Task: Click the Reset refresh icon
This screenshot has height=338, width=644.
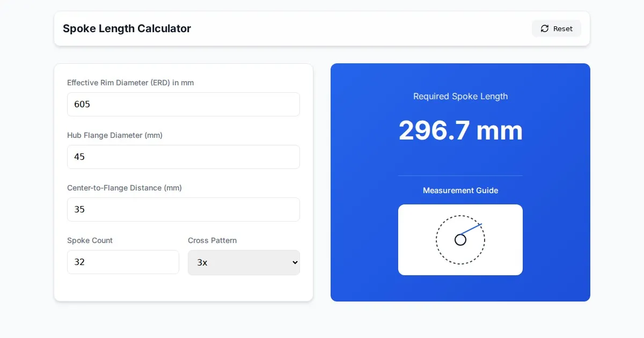Action: click(545, 28)
